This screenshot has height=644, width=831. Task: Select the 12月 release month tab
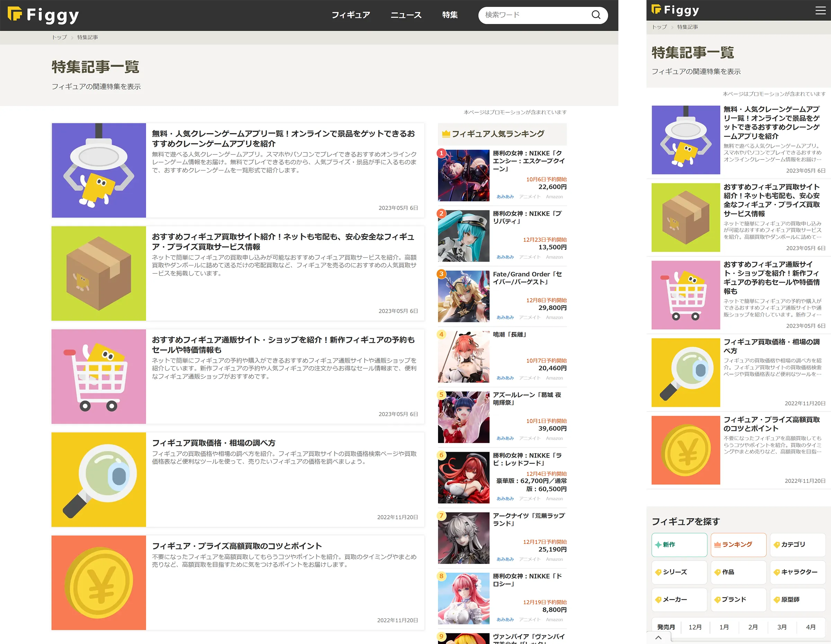[695, 627]
